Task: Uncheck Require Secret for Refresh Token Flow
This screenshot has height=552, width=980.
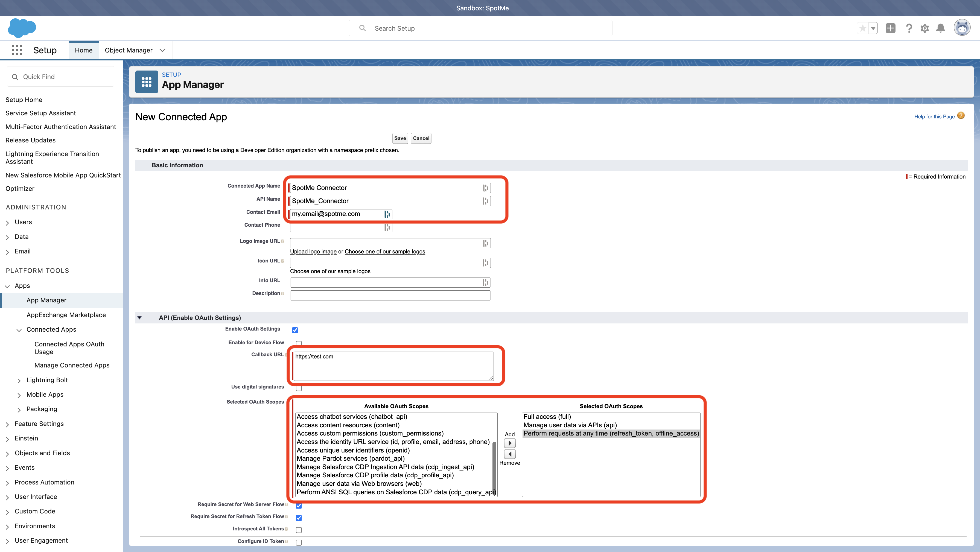Action: 299,518
